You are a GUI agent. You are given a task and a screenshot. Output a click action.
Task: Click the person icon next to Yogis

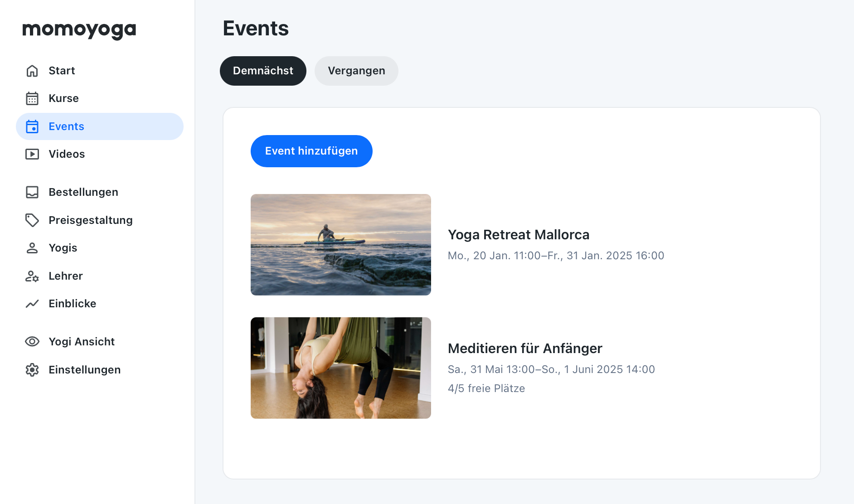coord(32,248)
